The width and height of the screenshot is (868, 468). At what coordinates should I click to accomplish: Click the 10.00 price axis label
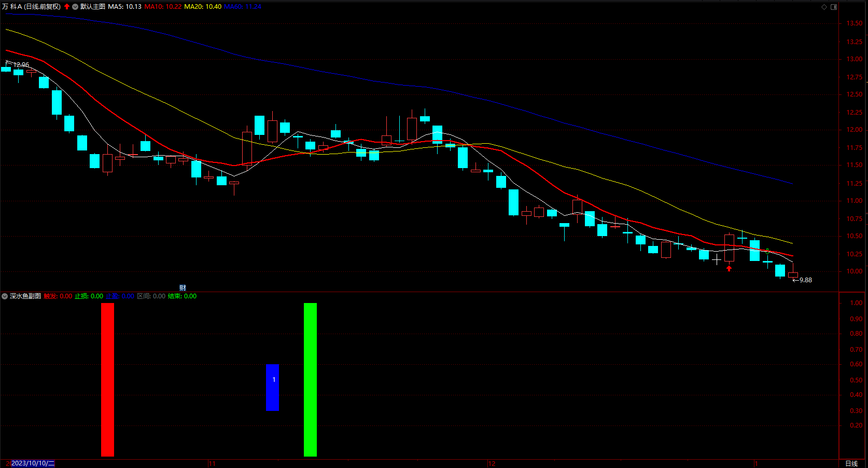pyautogui.click(x=855, y=271)
